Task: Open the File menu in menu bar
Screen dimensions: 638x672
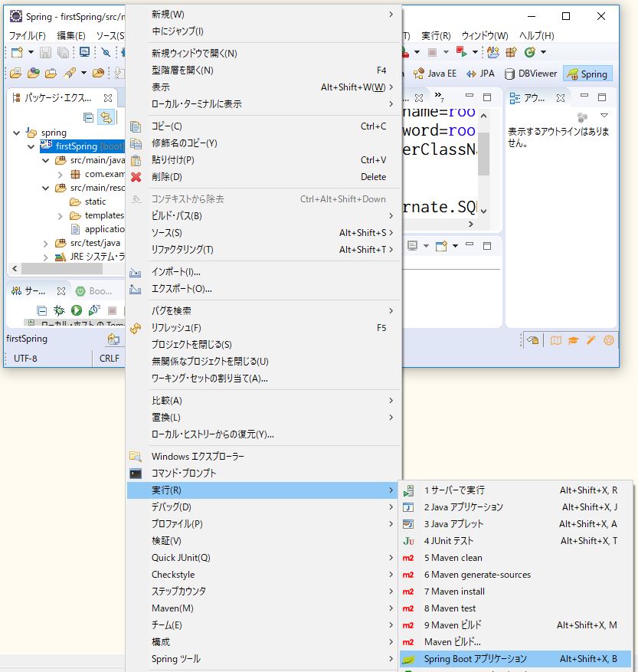Action: point(28,35)
